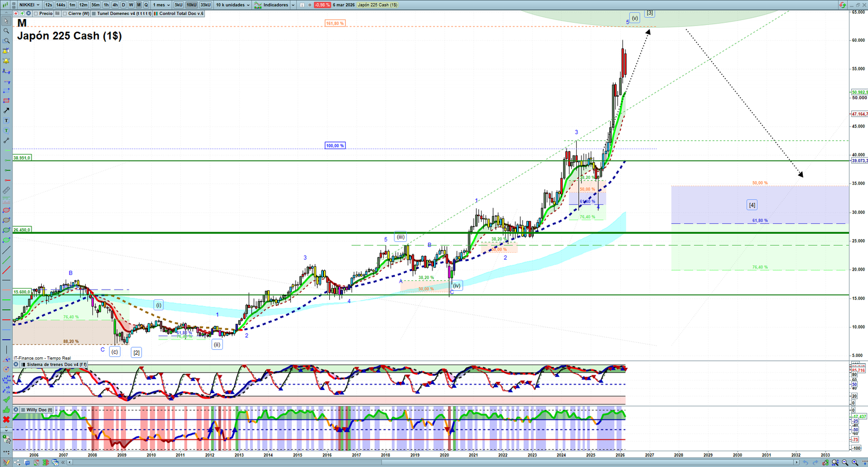Switch to the 56m timeframe
868x467 pixels.
click(x=95, y=5)
